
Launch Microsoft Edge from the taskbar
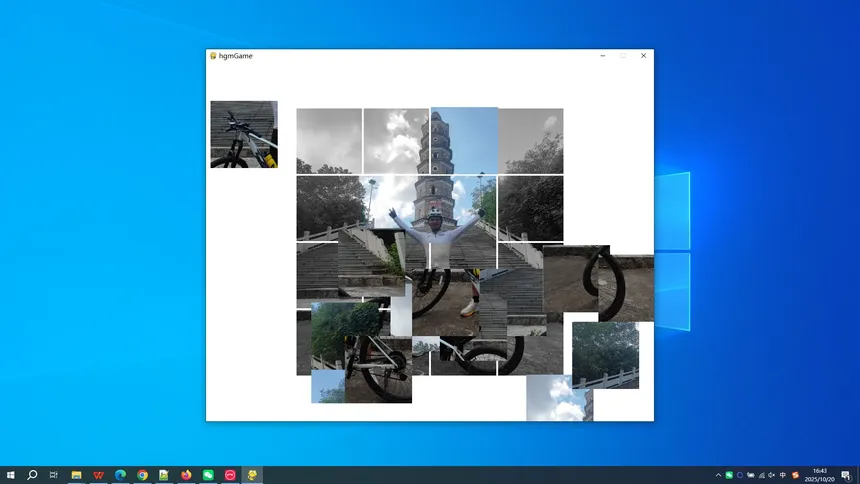tap(120, 475)
